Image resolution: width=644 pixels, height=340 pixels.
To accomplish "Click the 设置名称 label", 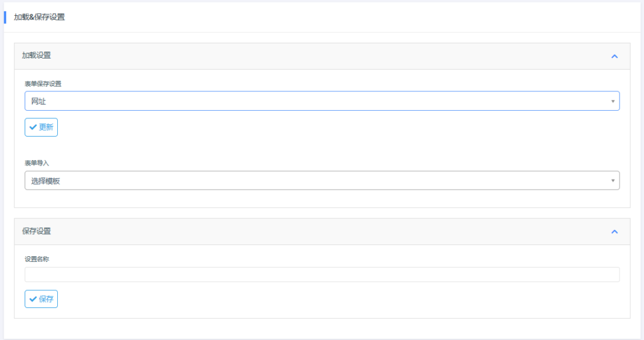I will [x=37, y=259].
